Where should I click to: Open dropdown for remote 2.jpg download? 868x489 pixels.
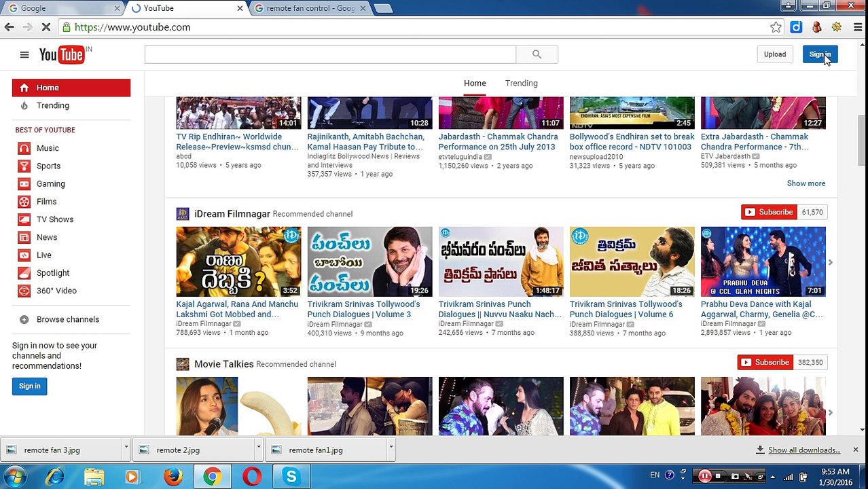(x=259, y=450)
